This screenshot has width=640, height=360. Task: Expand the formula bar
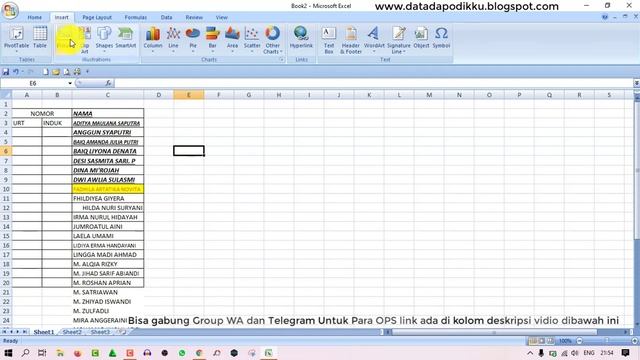click(x=636, y=83)
